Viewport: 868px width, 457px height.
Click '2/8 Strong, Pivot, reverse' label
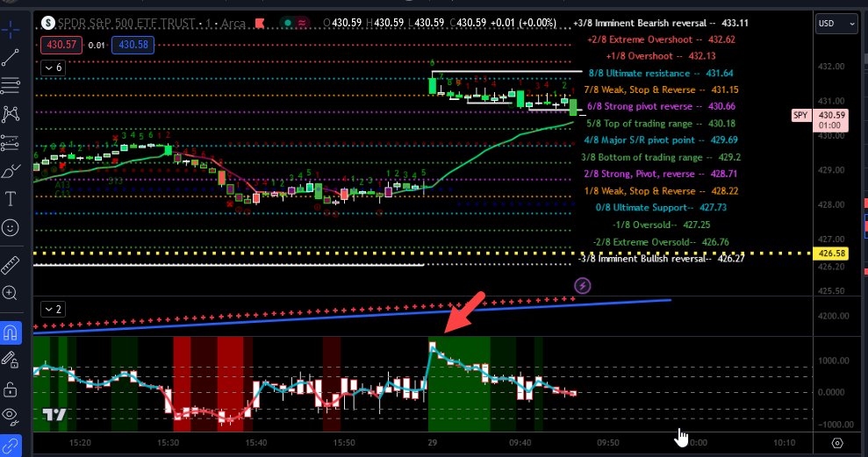[x=639, y=174]
